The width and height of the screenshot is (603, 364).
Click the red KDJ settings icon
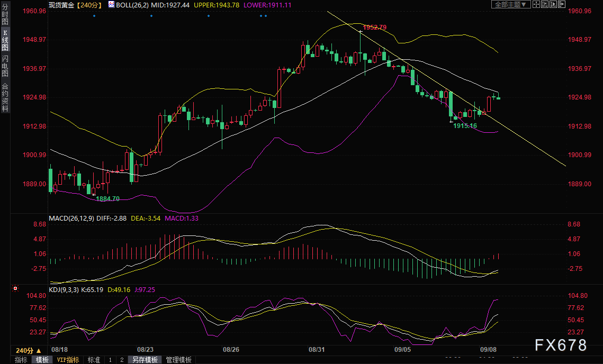click(x=15, y=289)
